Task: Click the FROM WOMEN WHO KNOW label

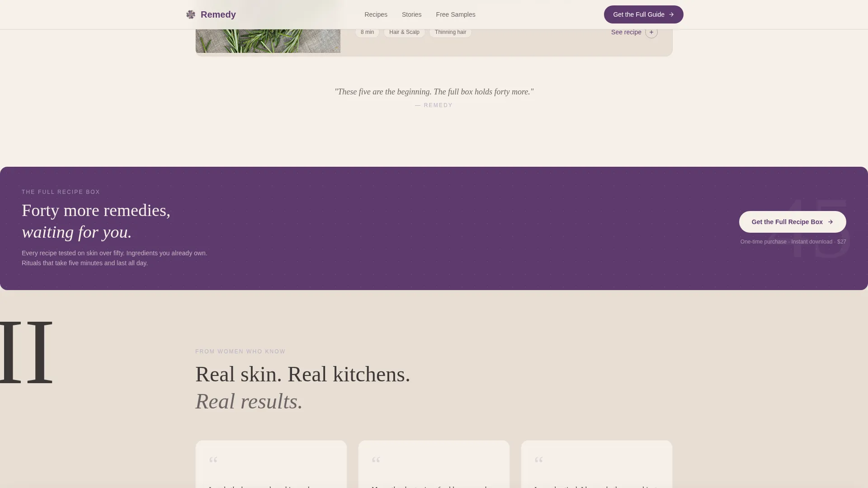Action: [241, 352]
